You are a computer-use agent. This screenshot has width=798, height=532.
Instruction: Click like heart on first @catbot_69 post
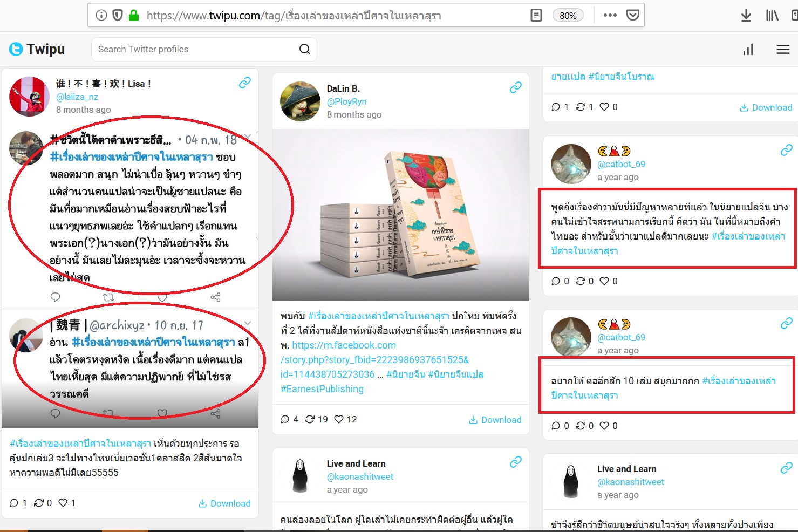[604, 281]
